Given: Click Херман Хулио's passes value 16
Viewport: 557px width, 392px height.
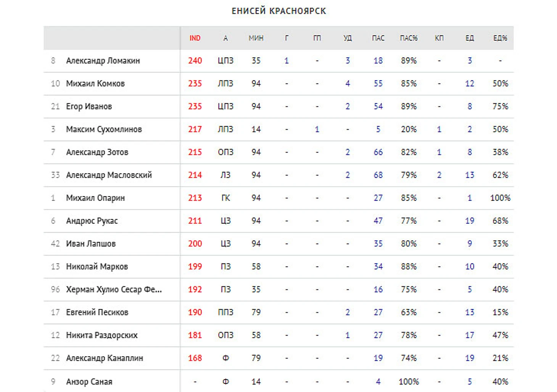Looking at the screenshot, I should pos(378,289).
